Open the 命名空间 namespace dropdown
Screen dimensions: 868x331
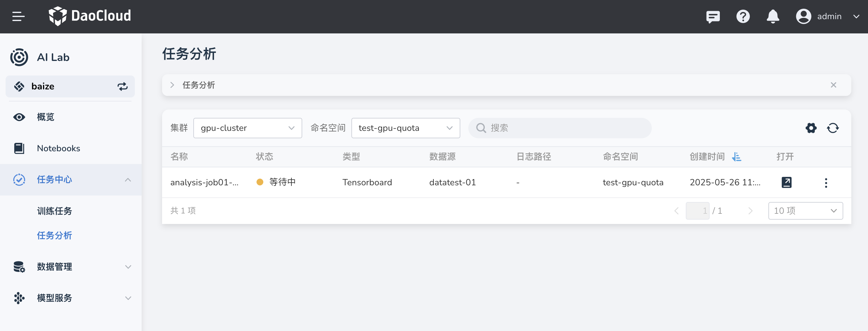click(x=405, y=128)
